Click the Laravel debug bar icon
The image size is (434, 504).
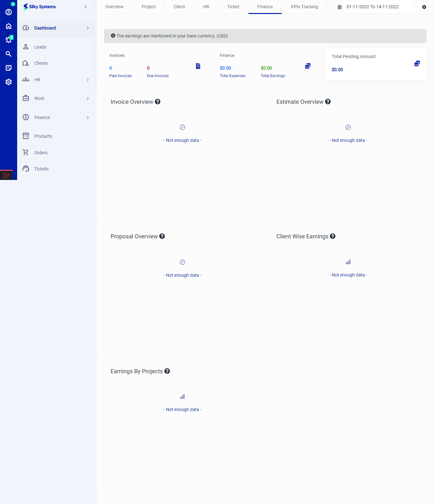click(x=6, y=175)
